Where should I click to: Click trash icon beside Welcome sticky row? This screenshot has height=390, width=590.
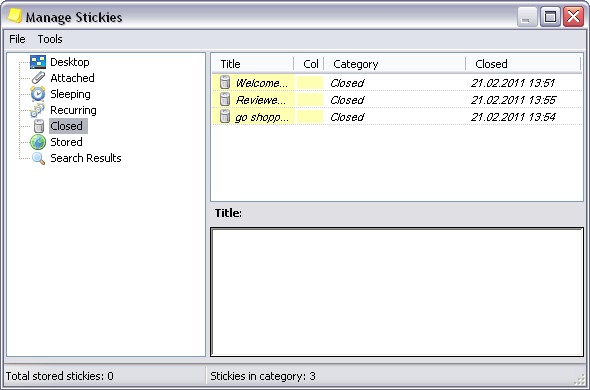[x=225, y=82]
